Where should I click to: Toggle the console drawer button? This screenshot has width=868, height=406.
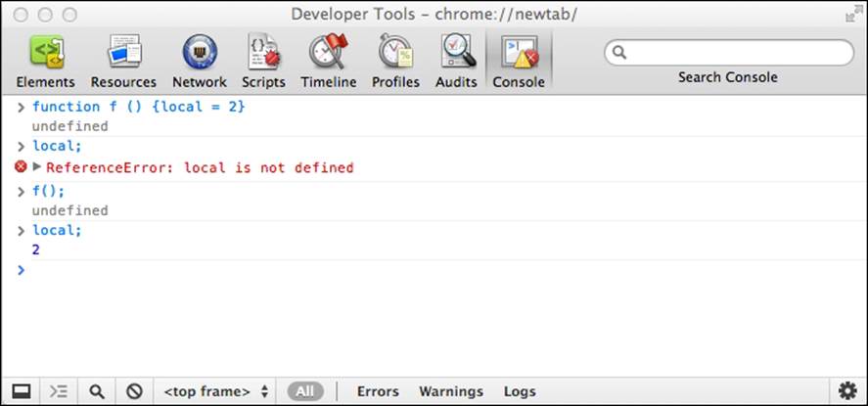point(58,391)
